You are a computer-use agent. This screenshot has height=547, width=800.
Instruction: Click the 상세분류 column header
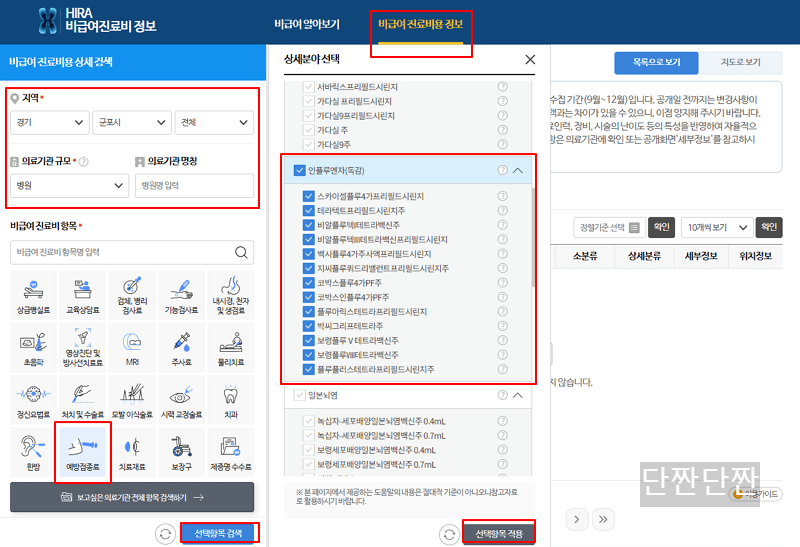point(644,256)
